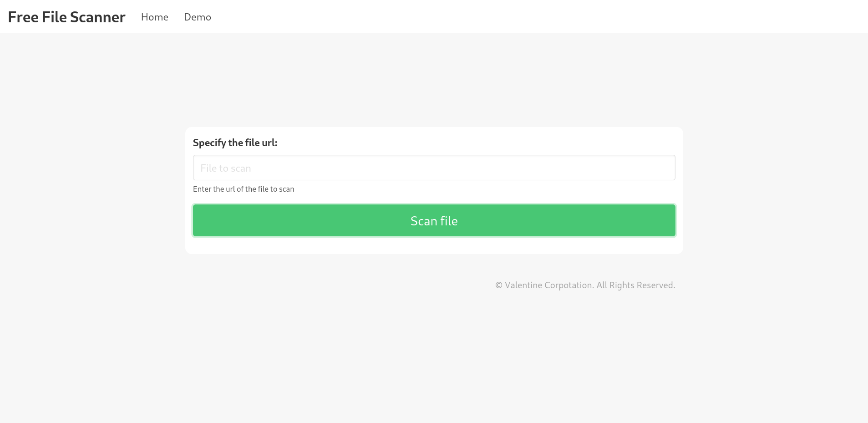This screenshot has width=868, height=423.
Task: Click the hint text below the url field
Action: 244,189
